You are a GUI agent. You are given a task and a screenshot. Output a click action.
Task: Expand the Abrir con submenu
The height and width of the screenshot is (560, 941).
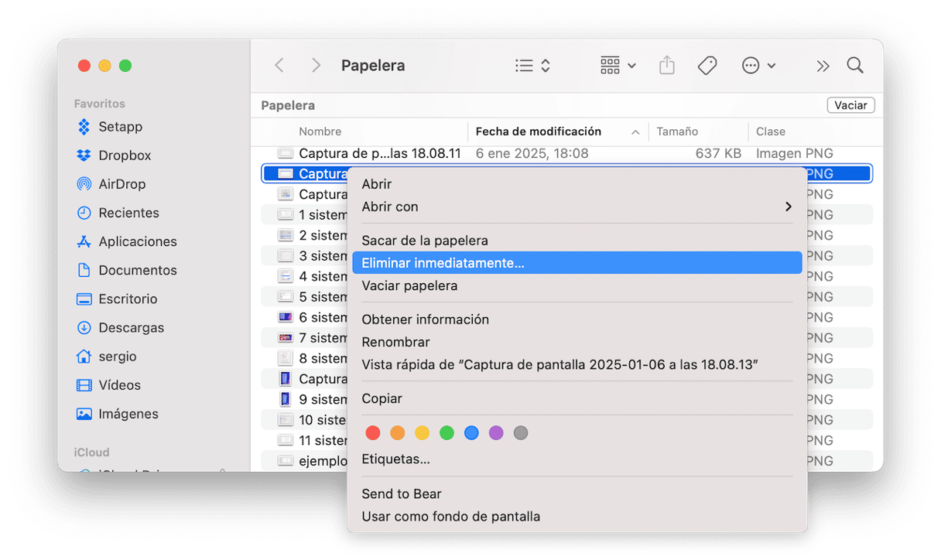pos(577,207)
